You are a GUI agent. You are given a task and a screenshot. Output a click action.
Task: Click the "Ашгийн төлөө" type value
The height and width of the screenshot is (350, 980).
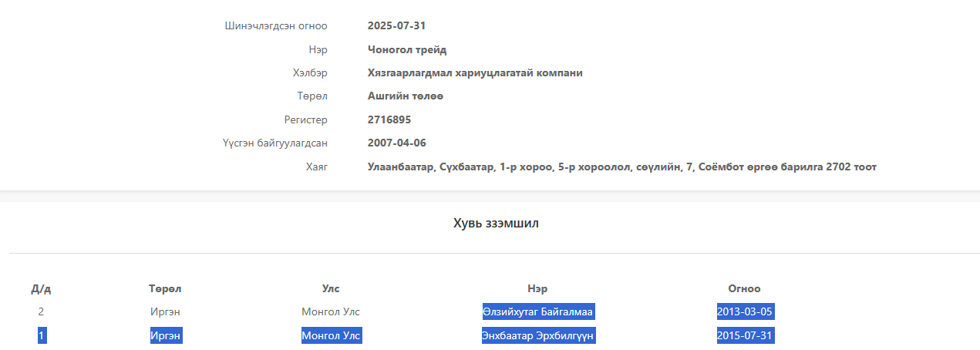click(406, 96)
